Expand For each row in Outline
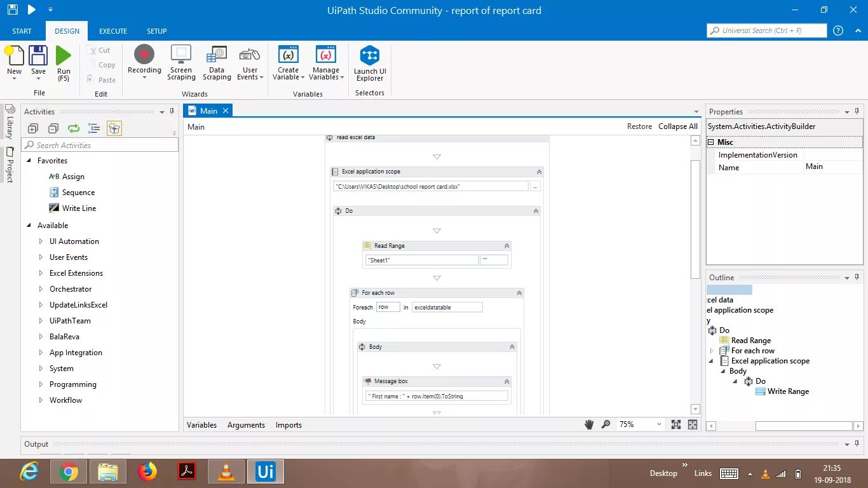Image resolution: width=868 pixels, height=488 pixels. click(712, 351)
